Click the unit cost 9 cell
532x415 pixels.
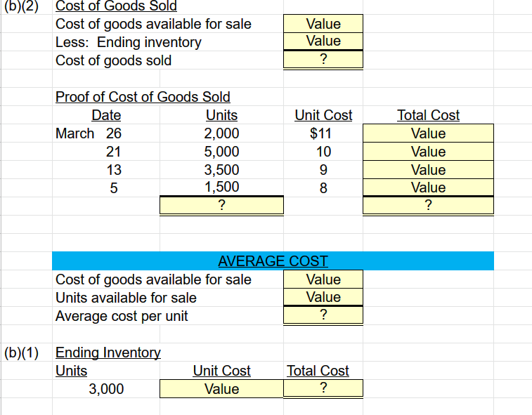pyautogui.click(x=323, y=170)
